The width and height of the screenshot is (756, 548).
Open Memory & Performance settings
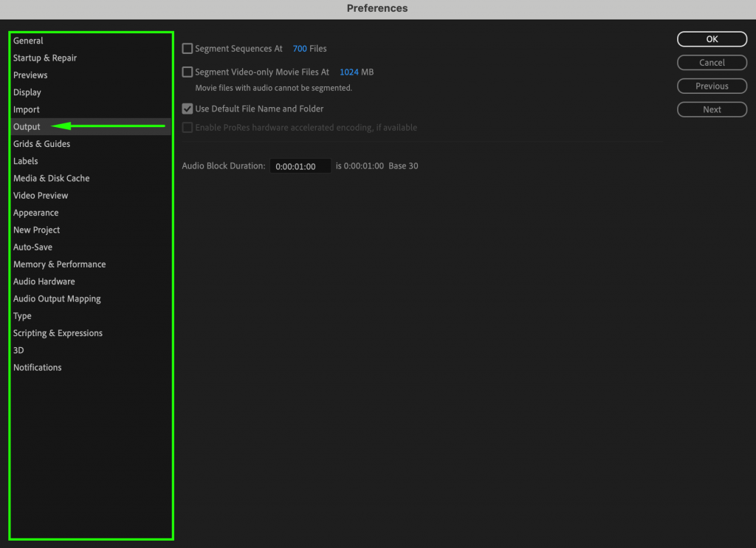[59, 264]
